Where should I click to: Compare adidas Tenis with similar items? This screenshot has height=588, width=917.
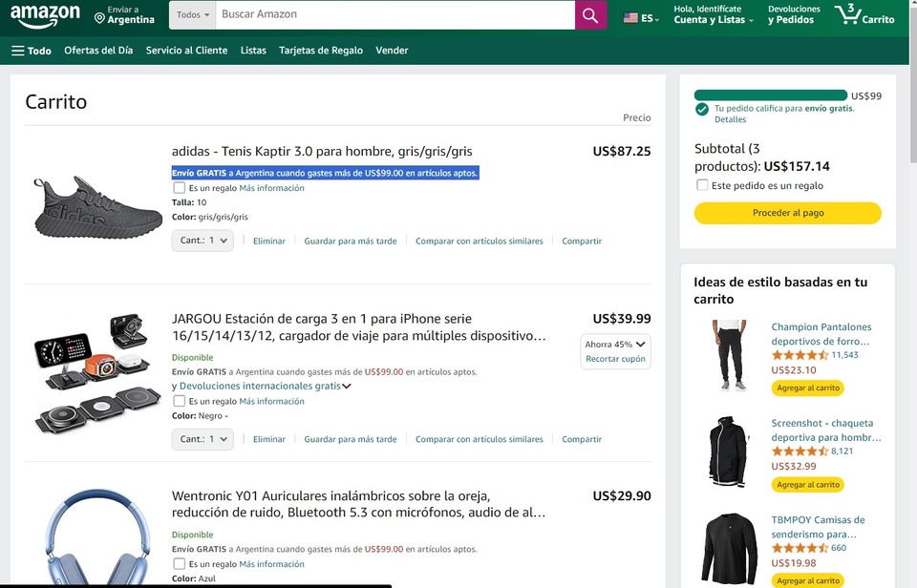[479, 241]
